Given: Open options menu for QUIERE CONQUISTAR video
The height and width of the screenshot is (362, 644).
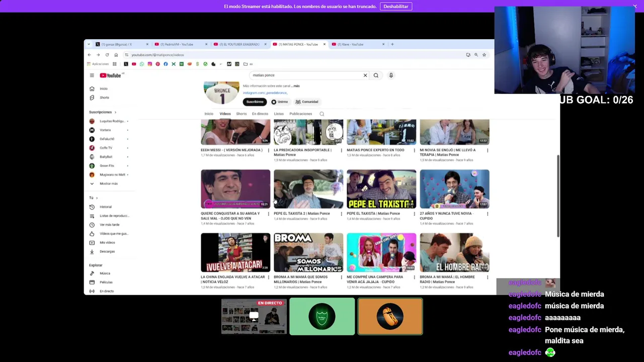Looking at the screenshot, I should click(268, 214).
